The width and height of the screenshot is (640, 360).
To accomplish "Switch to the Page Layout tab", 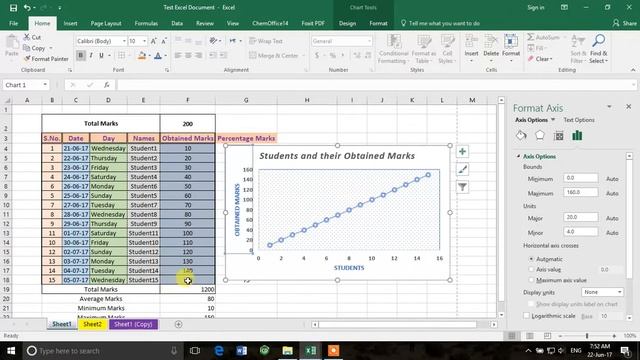I will coord(106,23).
